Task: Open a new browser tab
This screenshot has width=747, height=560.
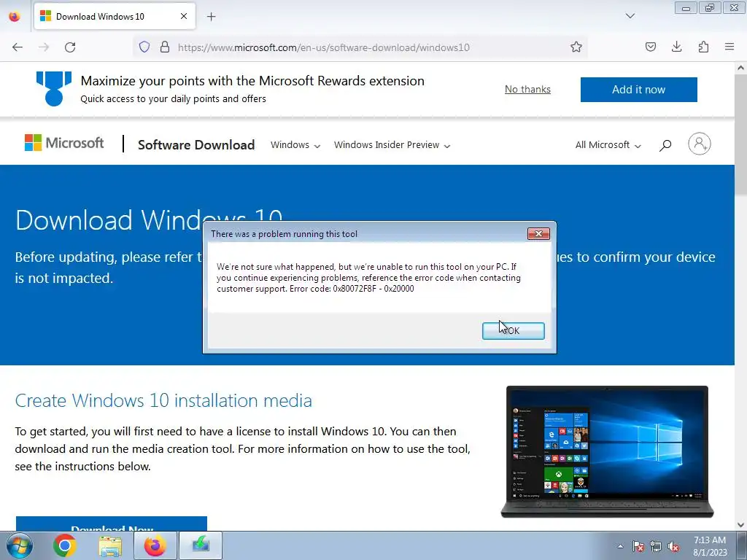Action: pyautogui.click(x=211, y=17)
